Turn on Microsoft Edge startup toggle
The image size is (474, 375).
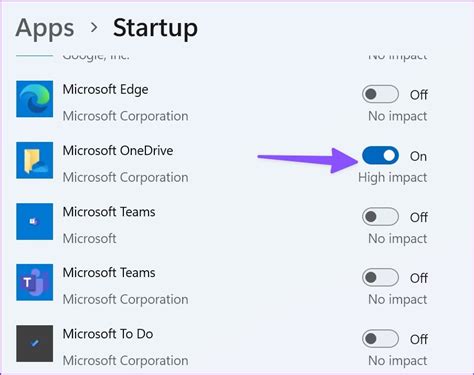(380, 94)
